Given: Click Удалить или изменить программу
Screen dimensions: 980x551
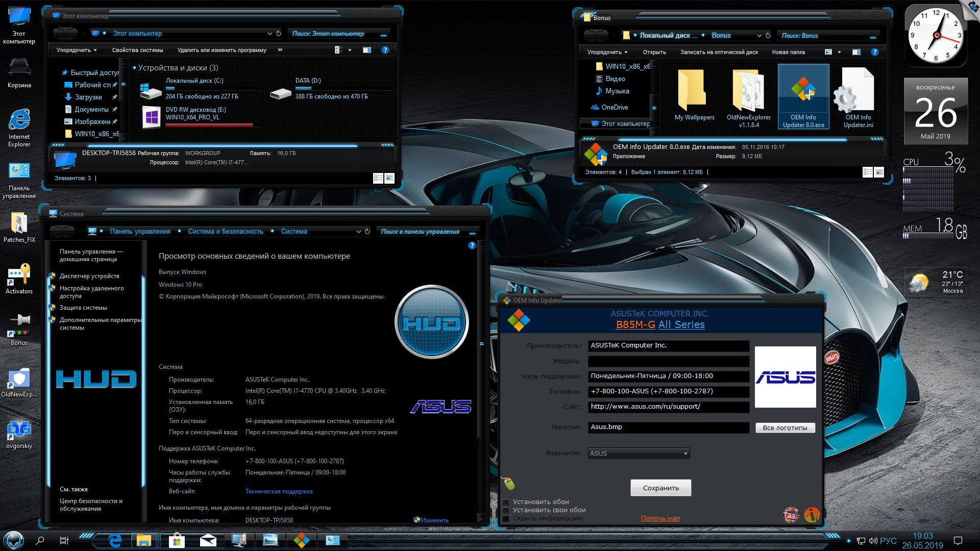Looking at the screenshot, I should coord(222,50).
